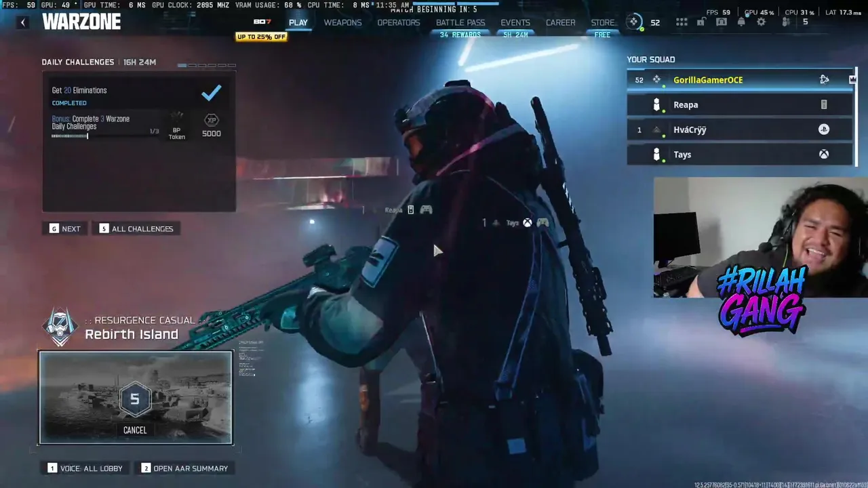Open the notifications bell
This screenshot has width=868, height=488.
click(741, 22)
